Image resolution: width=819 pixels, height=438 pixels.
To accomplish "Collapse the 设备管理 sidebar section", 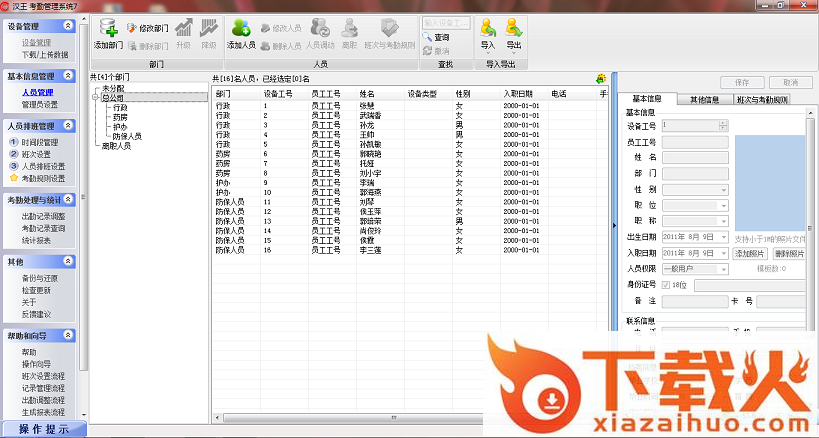I will coord(68,26).
